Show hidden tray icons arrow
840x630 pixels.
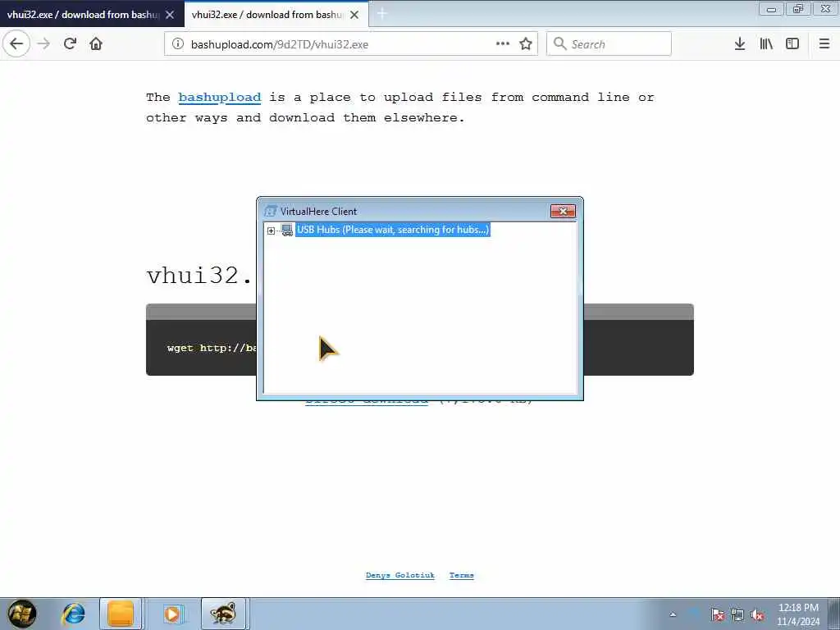(x=673, y=614)
